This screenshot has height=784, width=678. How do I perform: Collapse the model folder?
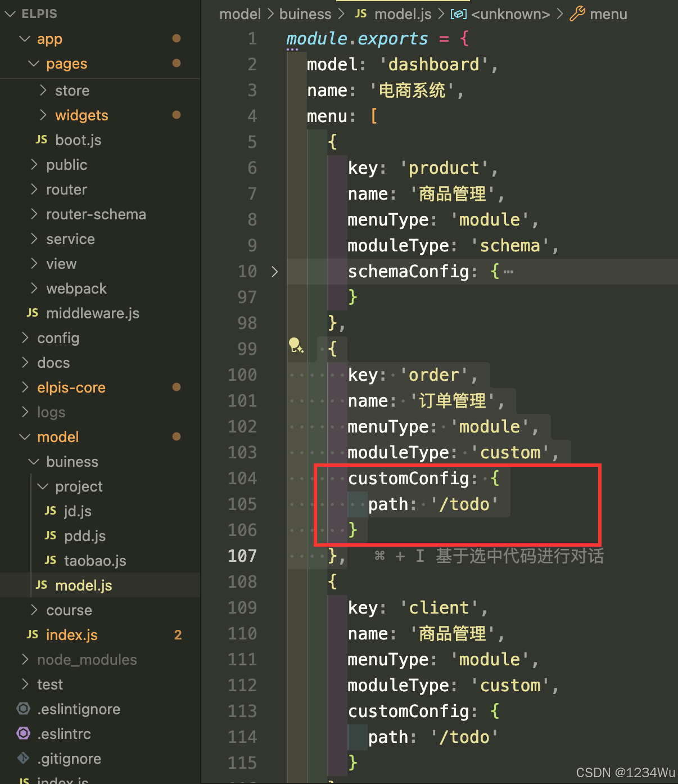25,437
